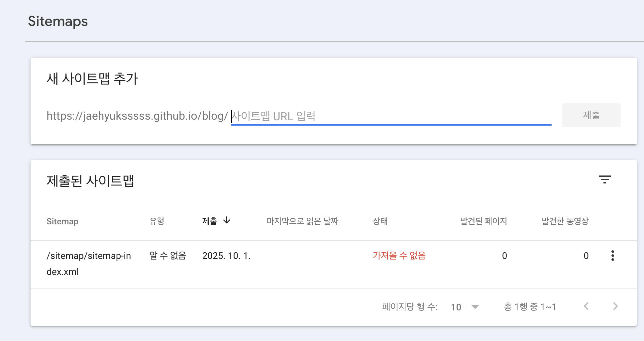Click the 유형 column header
The height and width of the screenshot is (341, 644).
(x=157, y=221)
